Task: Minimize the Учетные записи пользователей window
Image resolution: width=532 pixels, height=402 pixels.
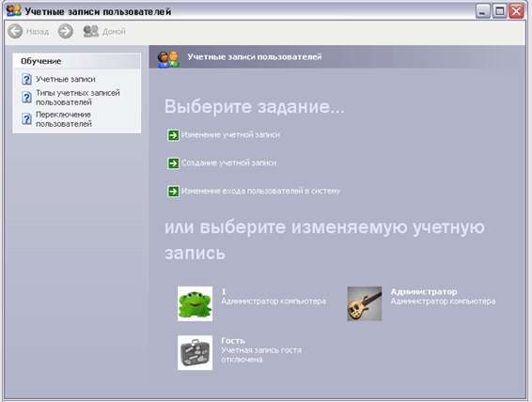Action: click(x=482, y=11)
